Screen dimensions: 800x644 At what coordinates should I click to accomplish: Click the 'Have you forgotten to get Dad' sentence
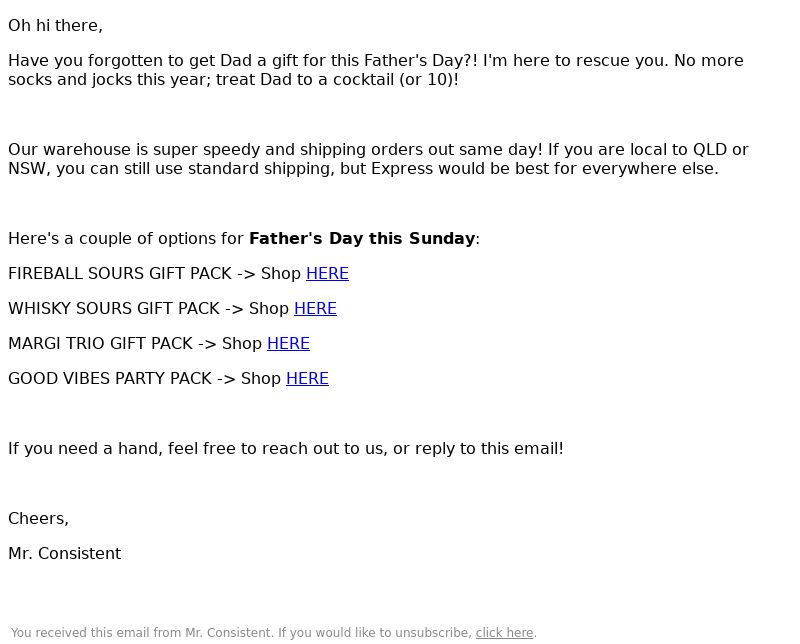243,61
